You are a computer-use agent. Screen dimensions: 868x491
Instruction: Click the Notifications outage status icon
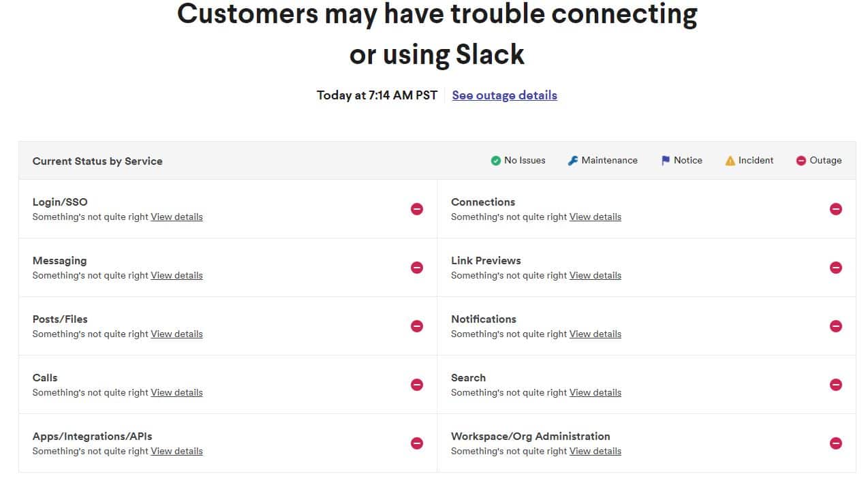point(836,326)
